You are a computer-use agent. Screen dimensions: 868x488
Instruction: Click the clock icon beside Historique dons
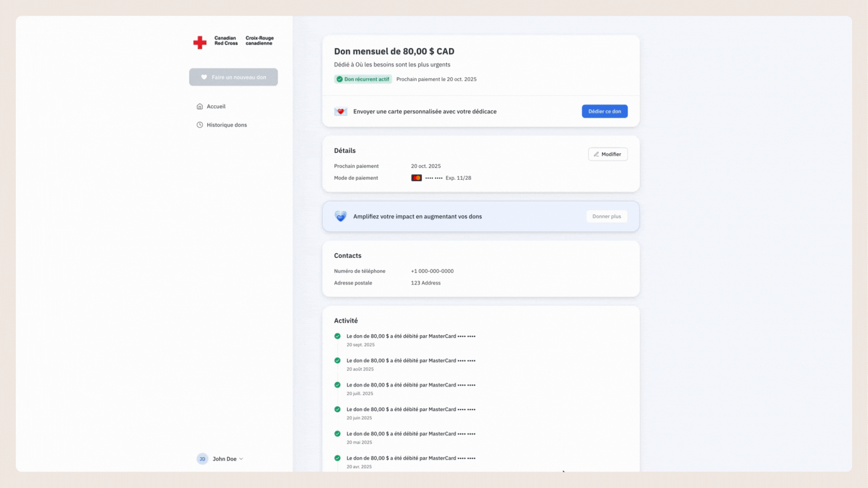(200, 125)
